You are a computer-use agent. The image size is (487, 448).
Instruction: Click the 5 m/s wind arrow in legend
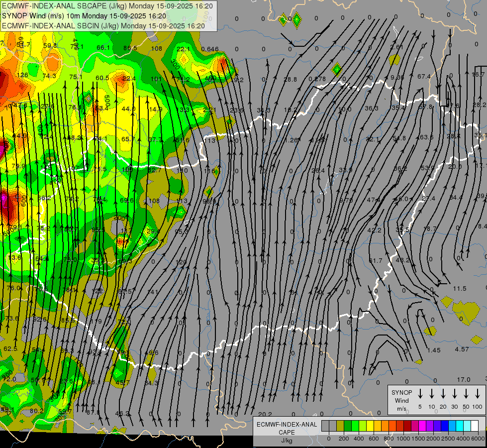tap(420, 394)
